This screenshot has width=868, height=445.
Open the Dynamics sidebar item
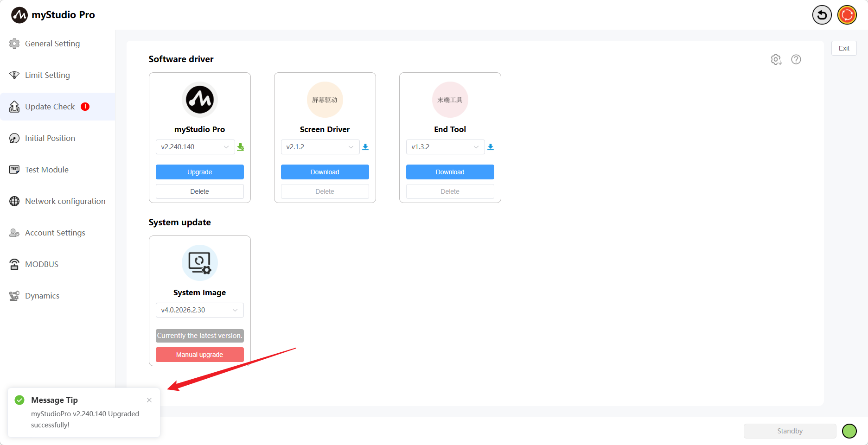point(42,296)
